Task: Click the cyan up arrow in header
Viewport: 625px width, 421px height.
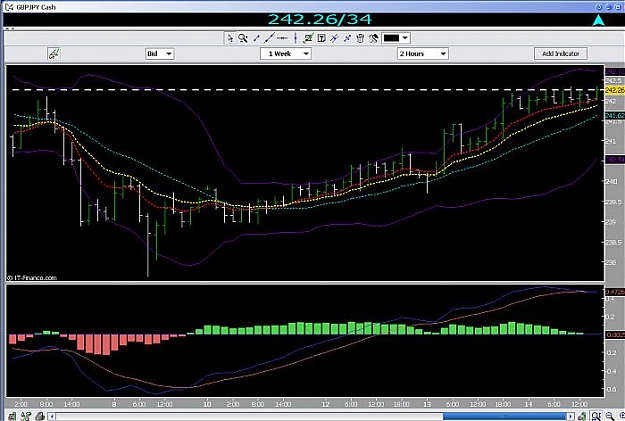Action: [x=598, y=20]
